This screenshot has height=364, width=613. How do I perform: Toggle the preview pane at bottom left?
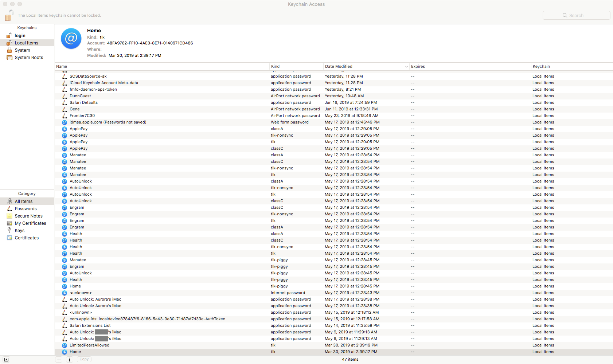(6, 359)
